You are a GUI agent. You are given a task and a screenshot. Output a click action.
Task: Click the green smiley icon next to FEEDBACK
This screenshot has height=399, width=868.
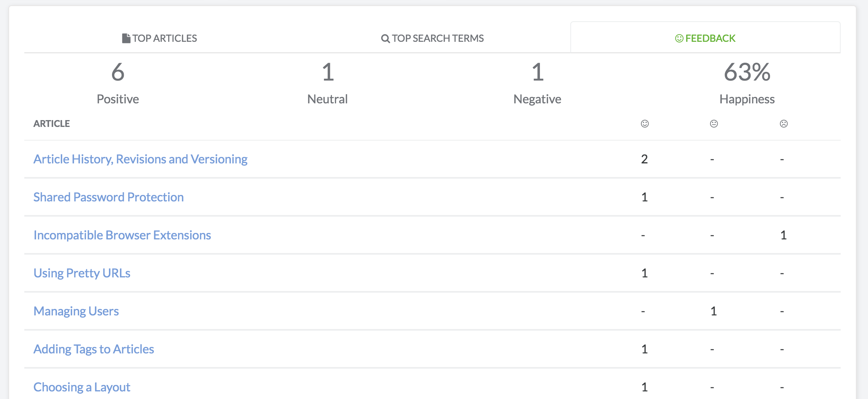click(679, 38)
